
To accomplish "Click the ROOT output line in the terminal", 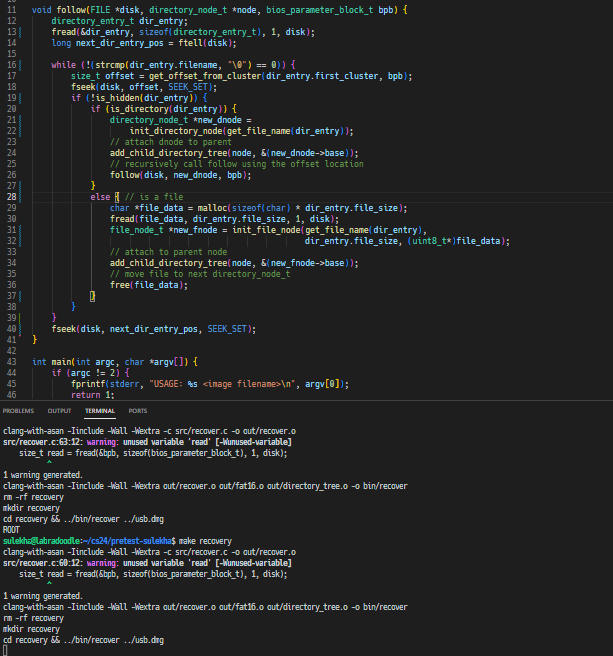I will [x=12, y=530].
